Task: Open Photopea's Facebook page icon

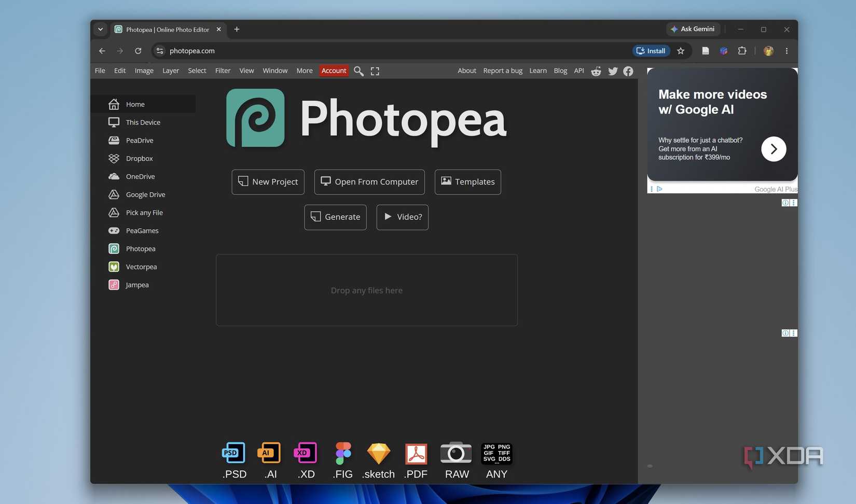Action: pyautogui.click(x=628, y=71)
